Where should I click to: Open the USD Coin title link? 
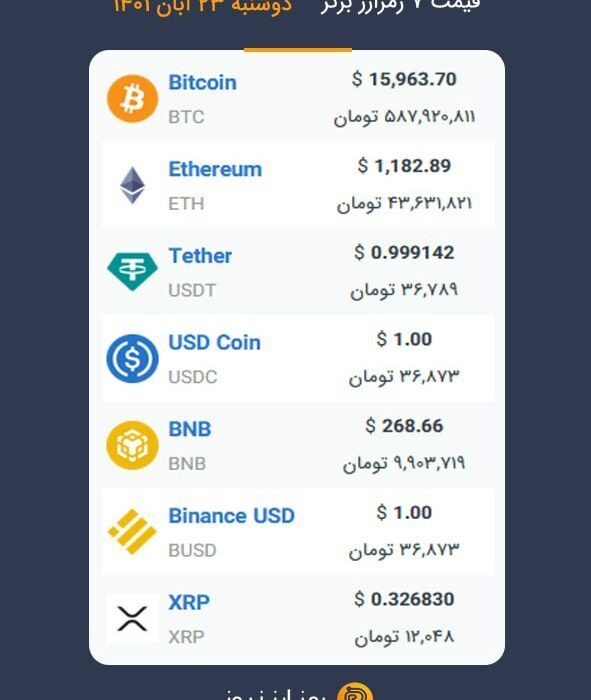(x=215, y=342)
